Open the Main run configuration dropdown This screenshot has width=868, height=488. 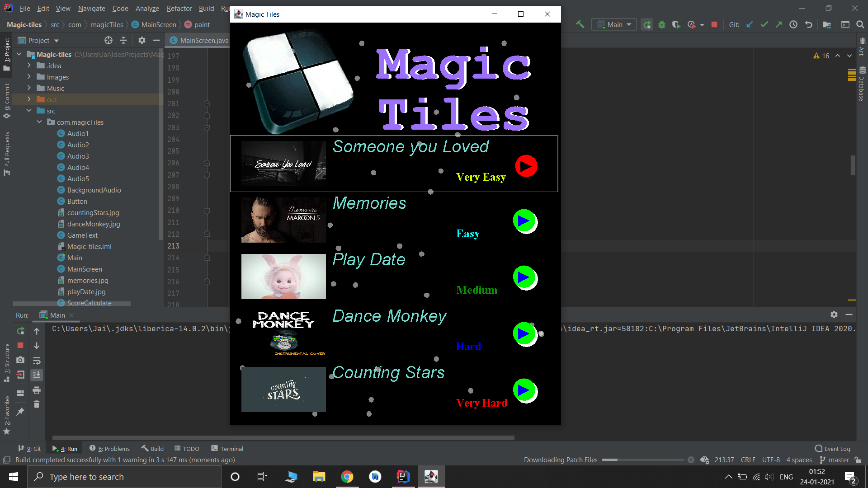(614, 24)
